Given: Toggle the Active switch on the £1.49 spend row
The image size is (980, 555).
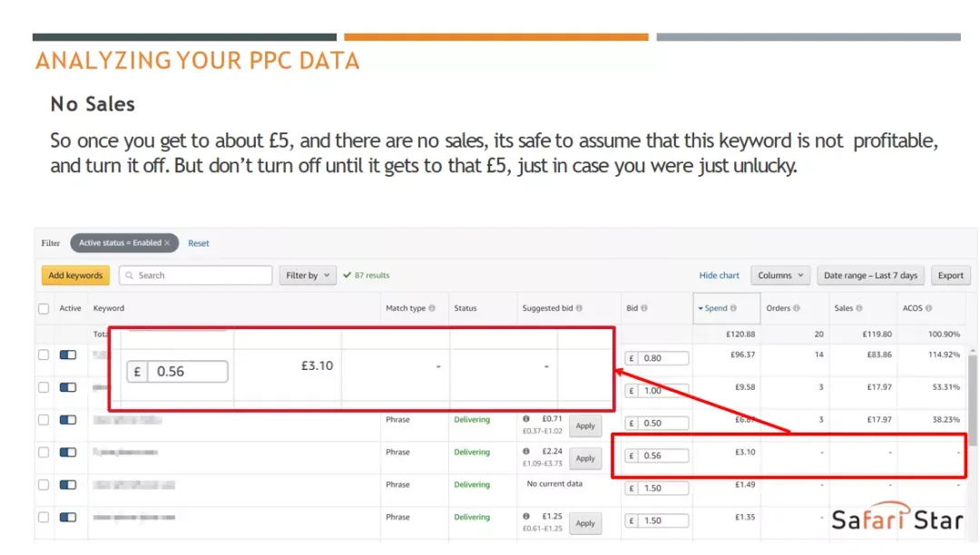Looking at the screenshot, I should (x=68, y=484).
